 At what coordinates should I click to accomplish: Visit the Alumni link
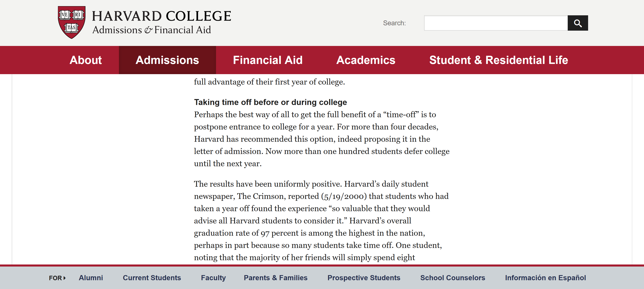click(91, 278)
